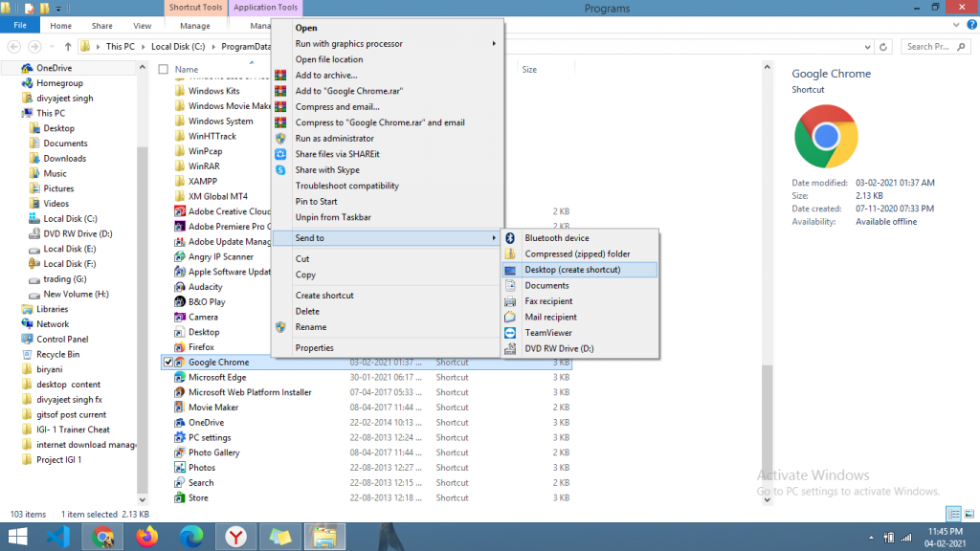
Task: Click Troubleshoot compatibility in context menu
Action: click(x=346, y=186)
